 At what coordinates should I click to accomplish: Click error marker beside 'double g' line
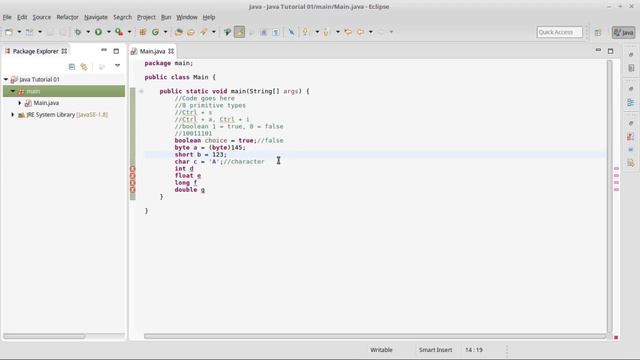point(133,189)
